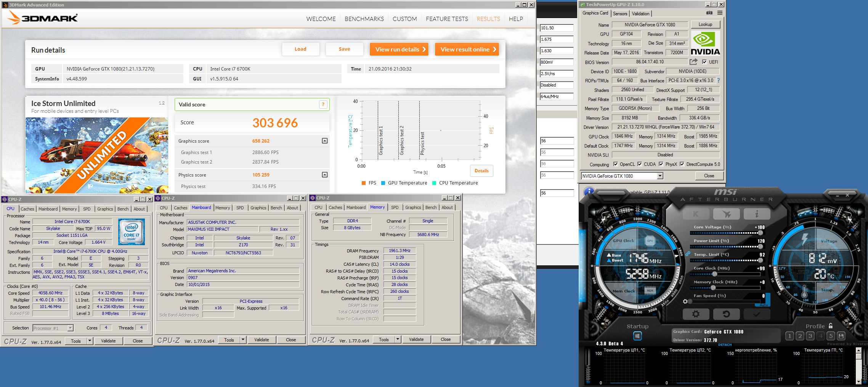Screen dimensions: 868x387
Task: Toggle the fan speed Auto button
Action: 764,305
